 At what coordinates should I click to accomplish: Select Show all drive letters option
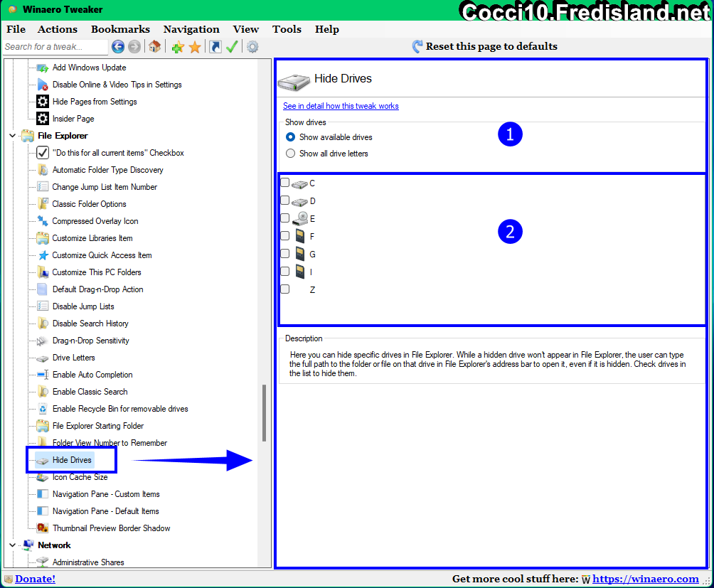[x=290, y=154]
